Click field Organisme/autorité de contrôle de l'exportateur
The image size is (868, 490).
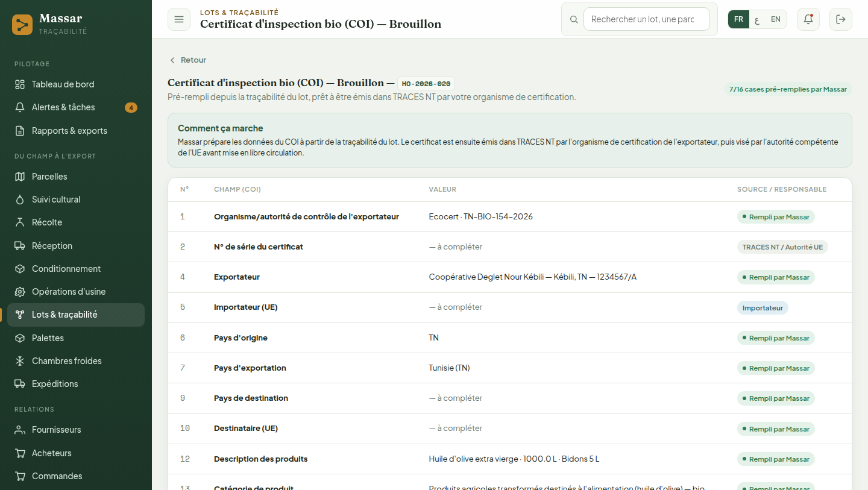[x=306, y=216]
